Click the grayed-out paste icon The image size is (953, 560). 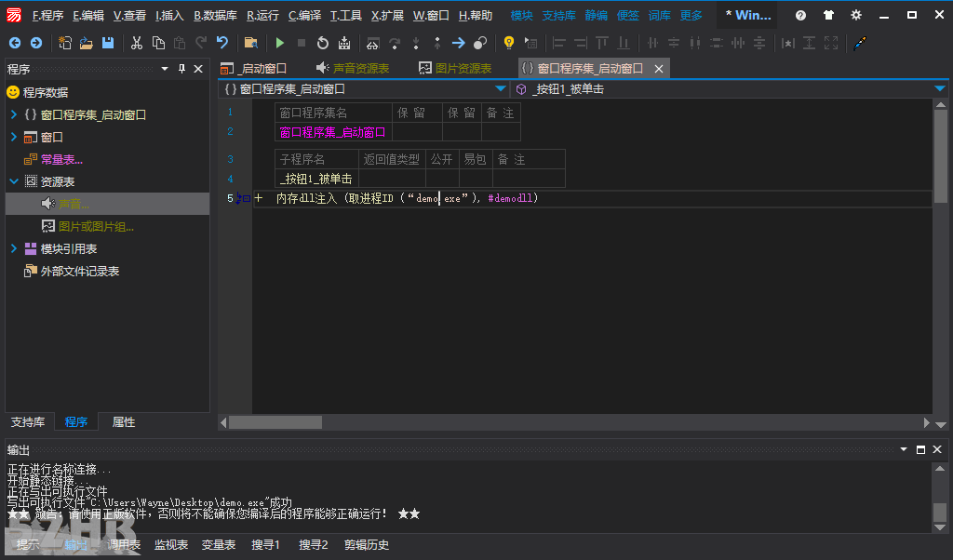tap(180, 43)
